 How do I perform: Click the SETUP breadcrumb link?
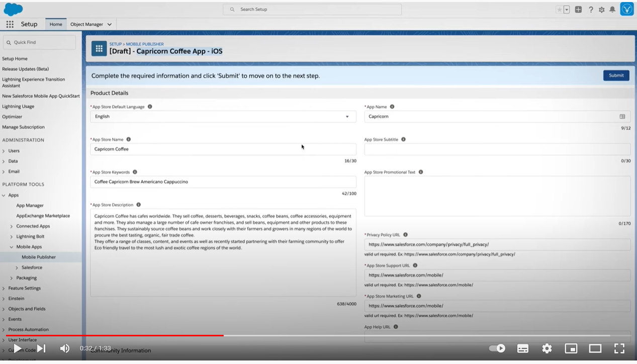point(116,44)
